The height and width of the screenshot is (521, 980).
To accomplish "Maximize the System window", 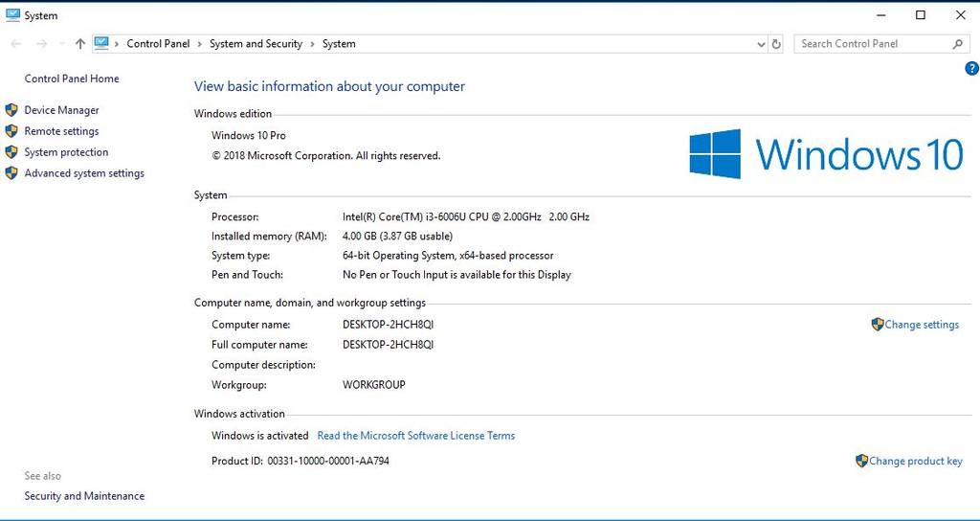I will (x=921, y=15).
